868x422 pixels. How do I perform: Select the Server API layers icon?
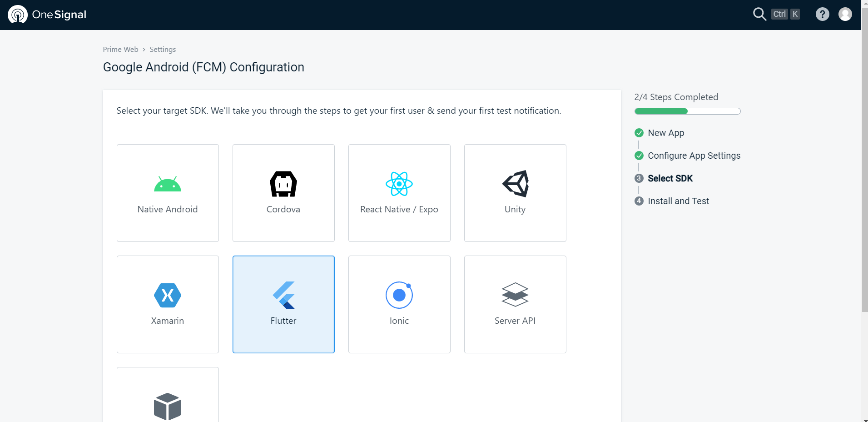[515, 295]
